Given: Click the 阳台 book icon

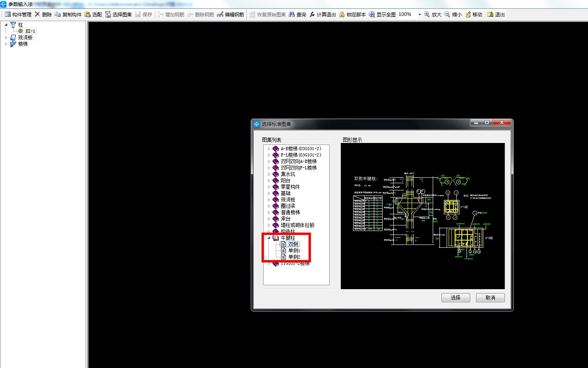Looking at the screenshot, I should pos(276,180).
